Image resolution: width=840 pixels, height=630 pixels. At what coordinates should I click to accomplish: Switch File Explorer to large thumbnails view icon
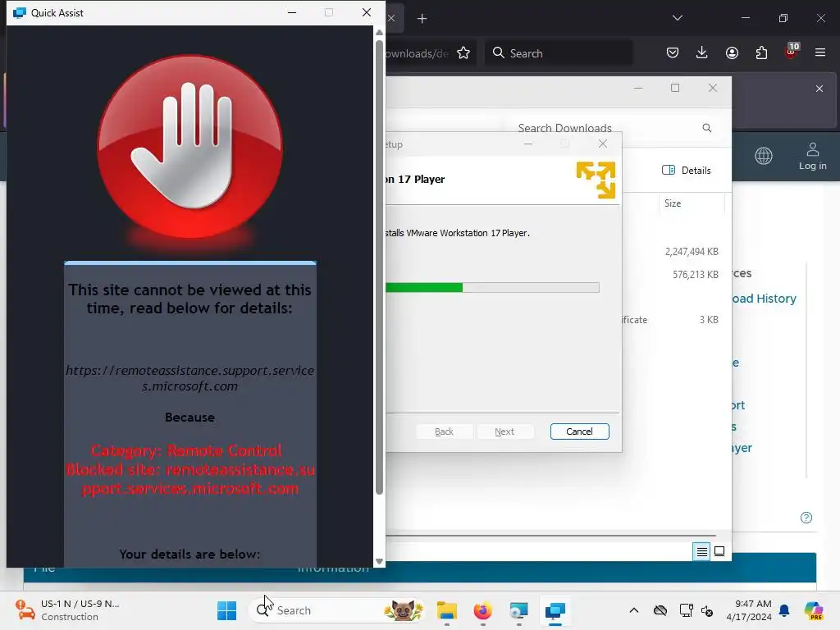(x=719, y=551)
